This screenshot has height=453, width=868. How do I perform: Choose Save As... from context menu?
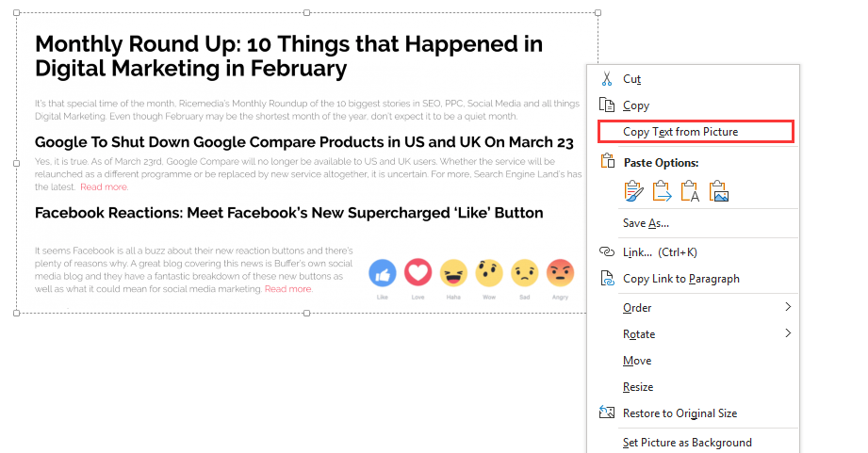tap(646, 223)
